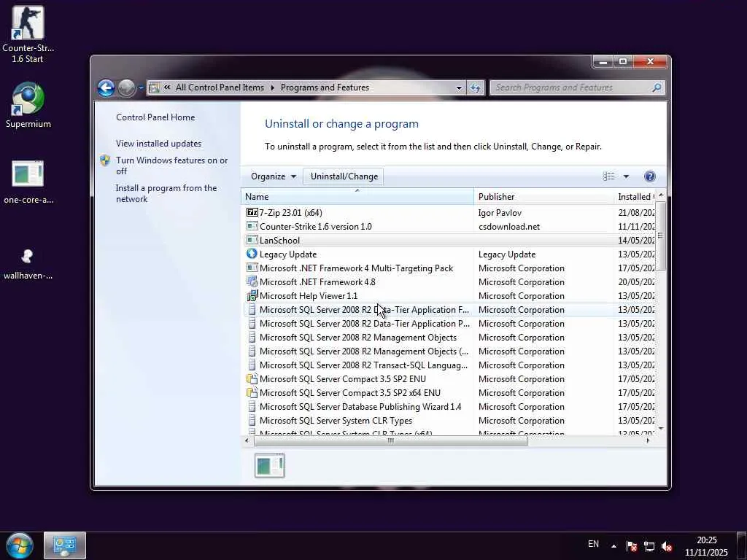The image size is (747, 560).
Task: Click the details pane program thumbnail
Action: [x=270, y=466]
